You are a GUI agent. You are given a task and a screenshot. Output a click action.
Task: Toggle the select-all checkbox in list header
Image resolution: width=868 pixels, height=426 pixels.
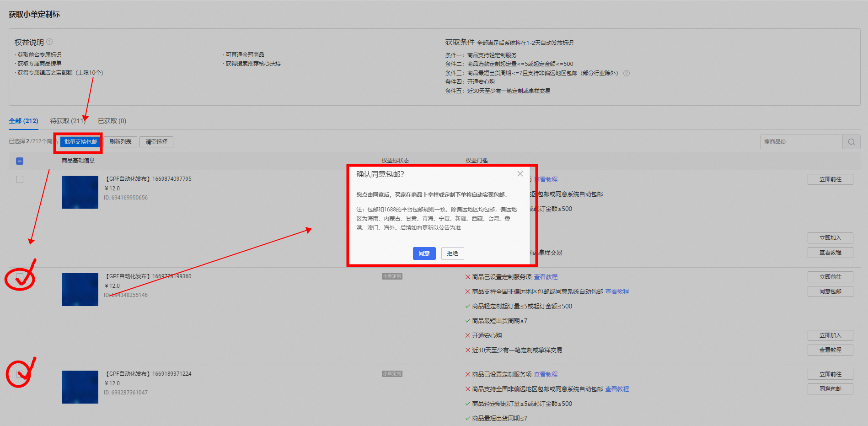click(x=19, y=161)
